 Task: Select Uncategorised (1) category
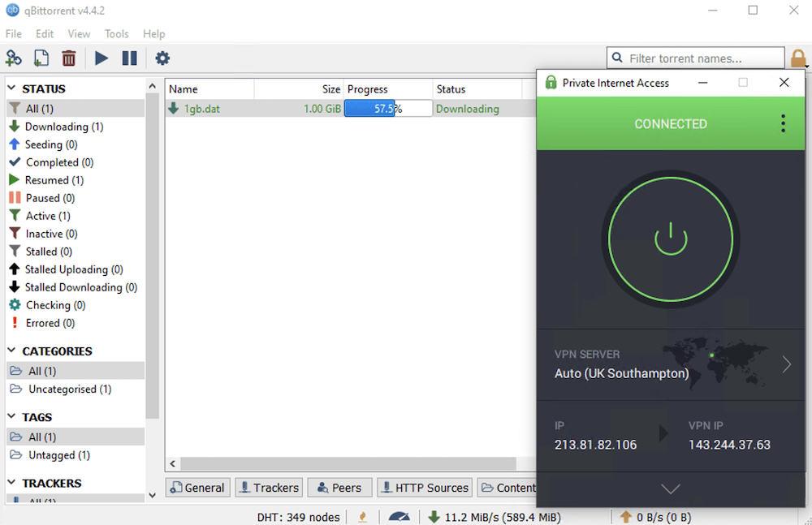click(76, 389)
